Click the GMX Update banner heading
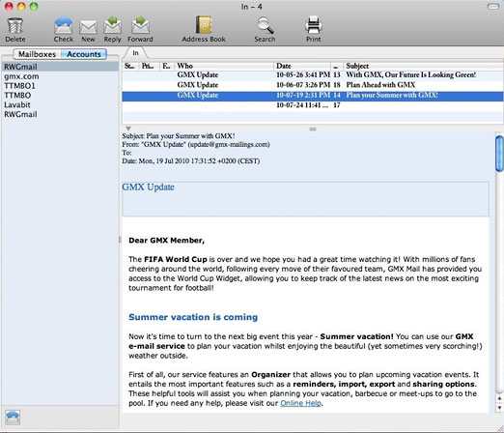The height and width of the screenshot is (433, 504). click(x=148, y=187)
